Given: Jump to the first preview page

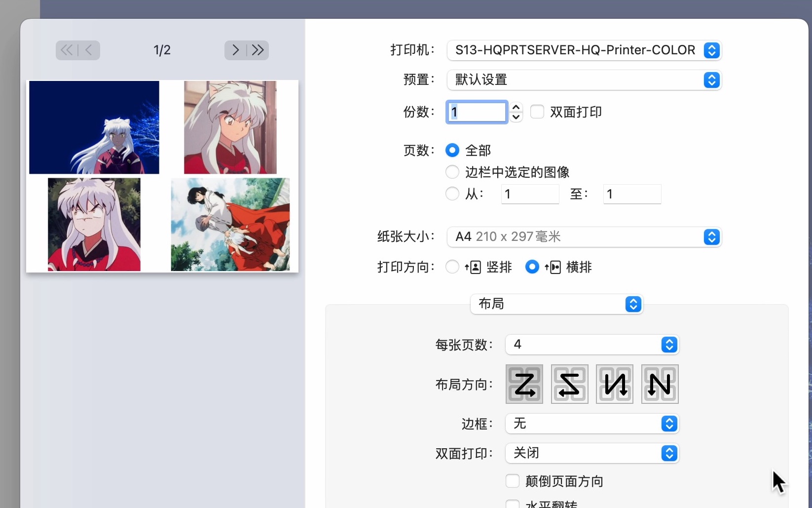Looking at the screenshot, I should coord(67,50).
